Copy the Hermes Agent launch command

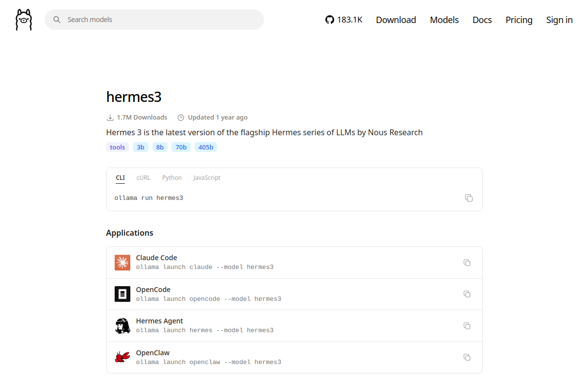coord(467,326)
